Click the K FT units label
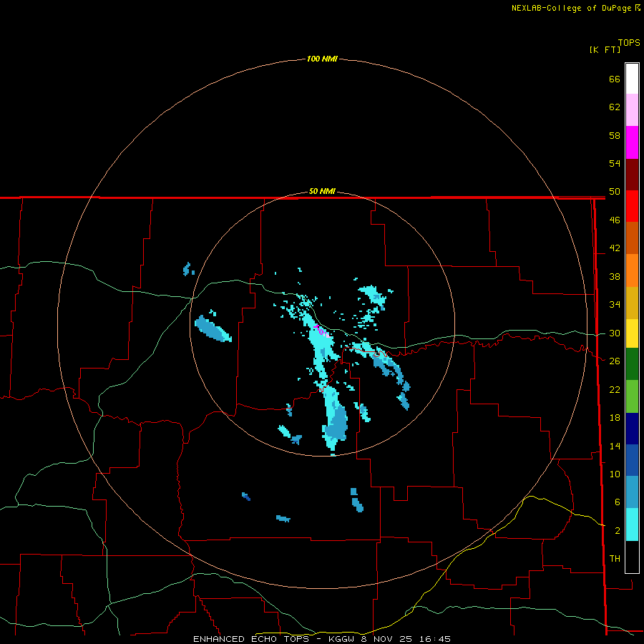Viewport: 644px width, 644px height. coord(605,49)
